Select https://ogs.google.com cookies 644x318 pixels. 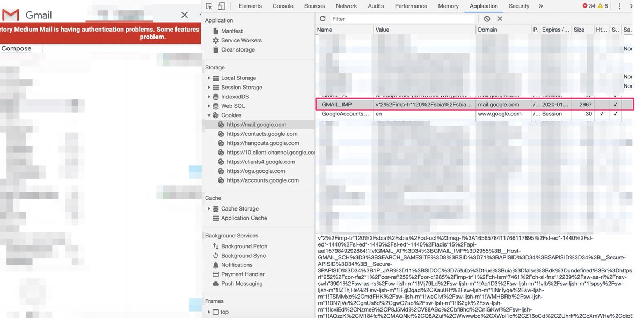coord(255,171)
